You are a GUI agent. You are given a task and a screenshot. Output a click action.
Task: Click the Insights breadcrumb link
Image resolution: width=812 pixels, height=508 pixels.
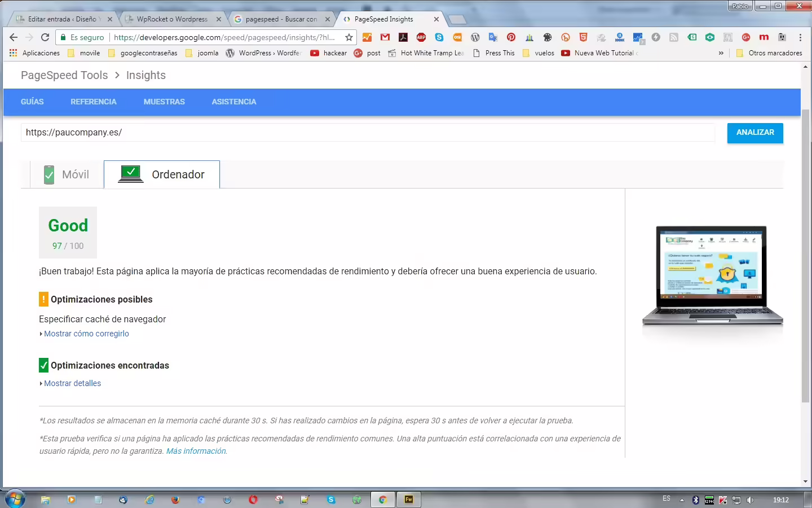(x=146, y=75)
